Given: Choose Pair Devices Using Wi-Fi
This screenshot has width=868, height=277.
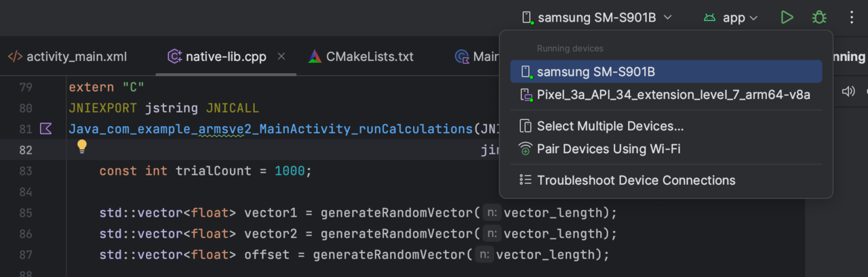Looking at the screenshot, I should click(x=608, y=149).
